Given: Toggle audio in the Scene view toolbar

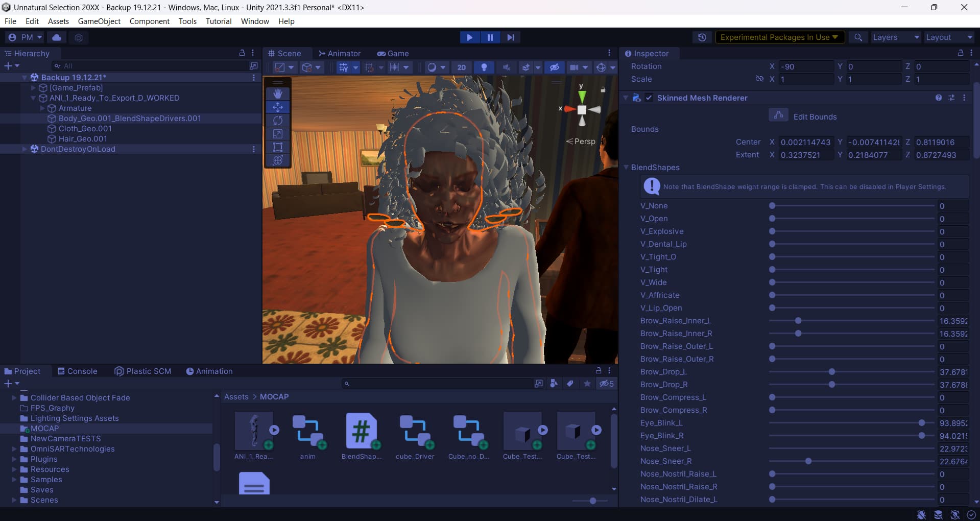Looking at the screenshot, I should point(506,67).
